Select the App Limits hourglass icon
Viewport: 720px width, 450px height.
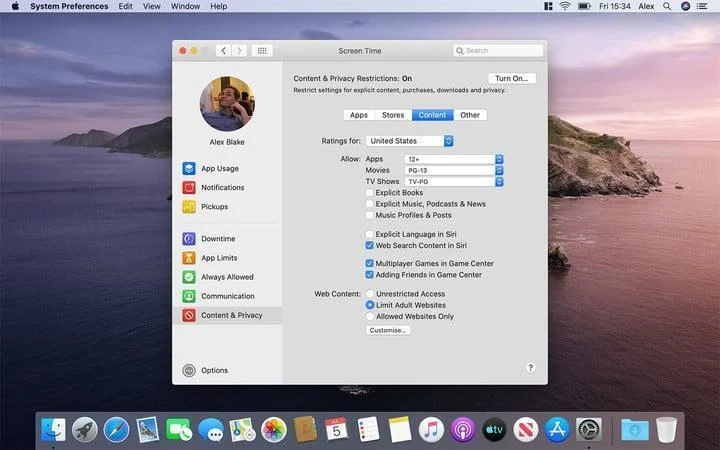189,258
